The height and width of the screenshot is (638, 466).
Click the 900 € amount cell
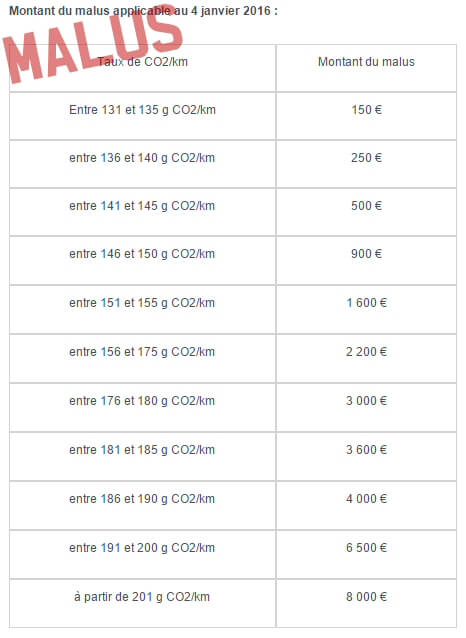click(x=366, y=260)
